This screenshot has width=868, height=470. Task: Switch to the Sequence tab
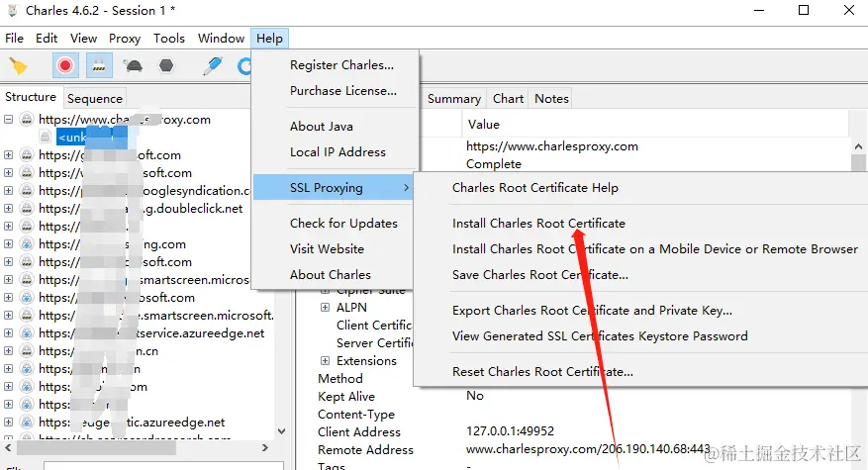(95, 99)
